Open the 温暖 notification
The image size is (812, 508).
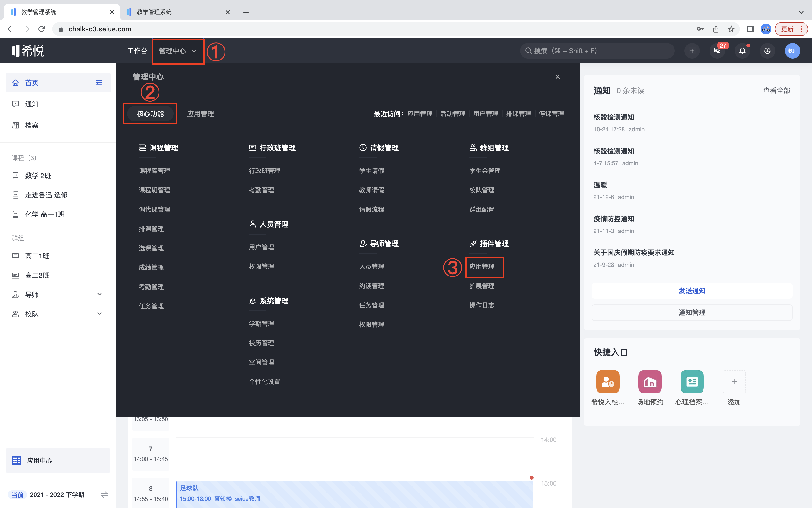coord(600,185)
